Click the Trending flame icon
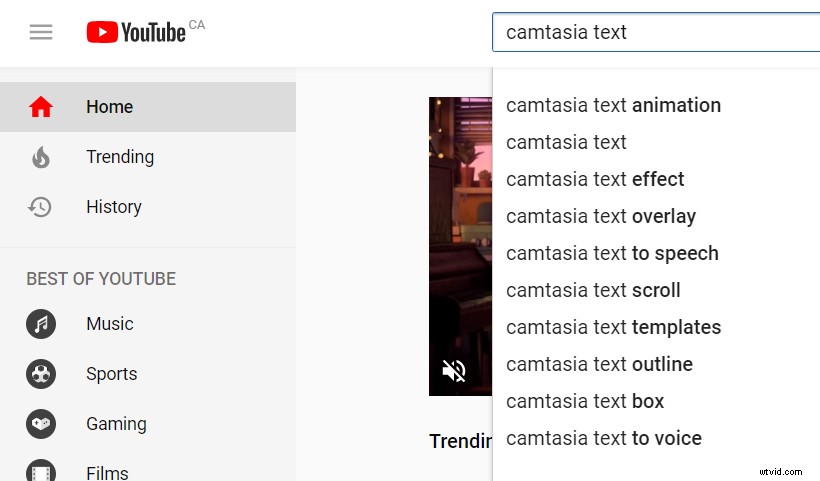This screenshot has width=820, height=481. 41,157
